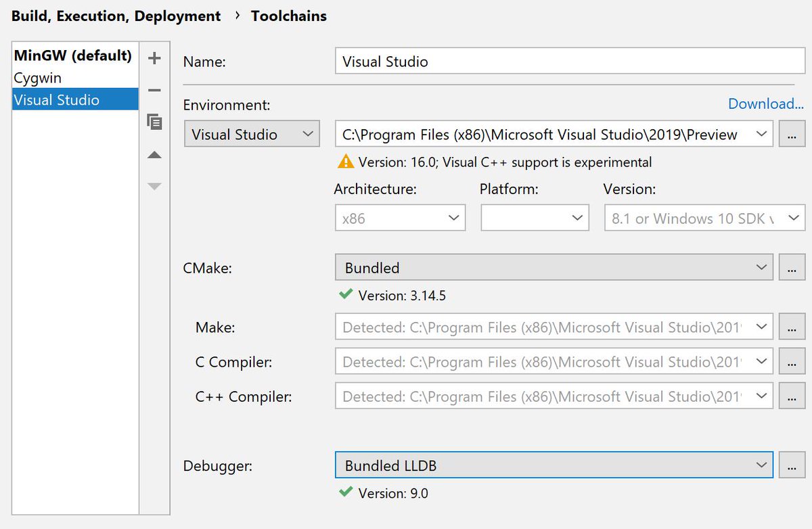This screenshot has height=529, width=812.
Task: Browse for Visual Studio environment path
Action: 792,134
